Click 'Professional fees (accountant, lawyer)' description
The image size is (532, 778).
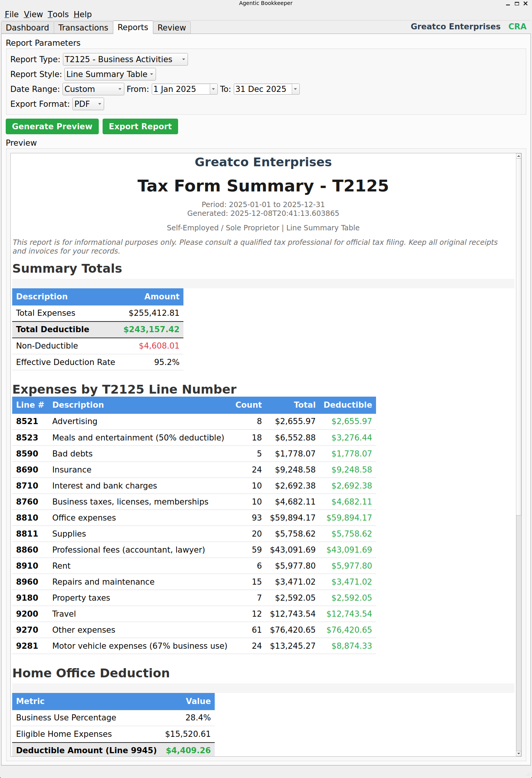[x=129, y=550]
